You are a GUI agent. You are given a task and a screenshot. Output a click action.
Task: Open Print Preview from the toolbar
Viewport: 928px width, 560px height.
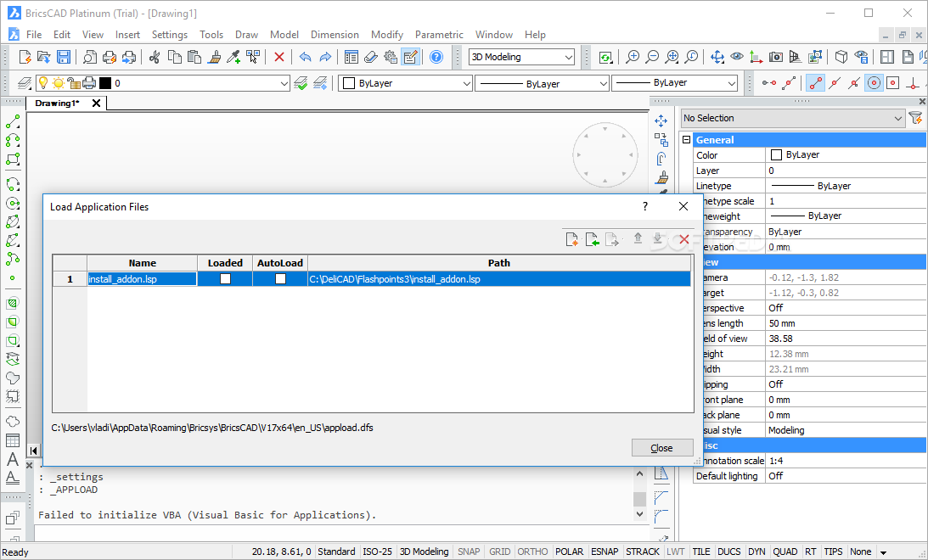click(x=89, y=57)
